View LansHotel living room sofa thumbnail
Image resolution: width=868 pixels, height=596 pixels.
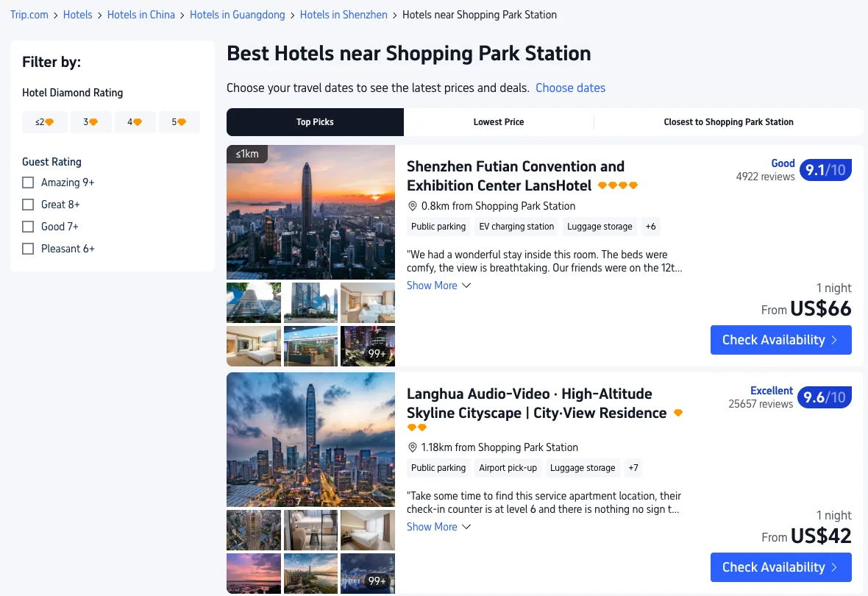(368, 302)
